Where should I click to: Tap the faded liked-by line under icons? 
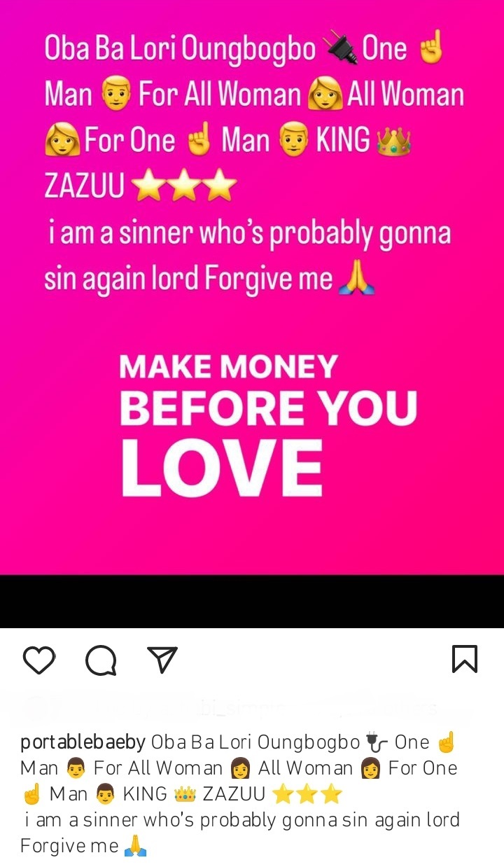[x=231, y=707]
